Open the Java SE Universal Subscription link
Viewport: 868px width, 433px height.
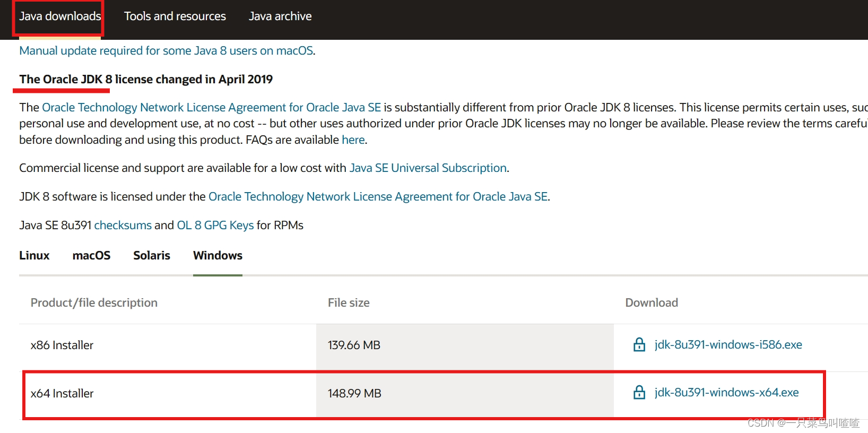point(428,168)
